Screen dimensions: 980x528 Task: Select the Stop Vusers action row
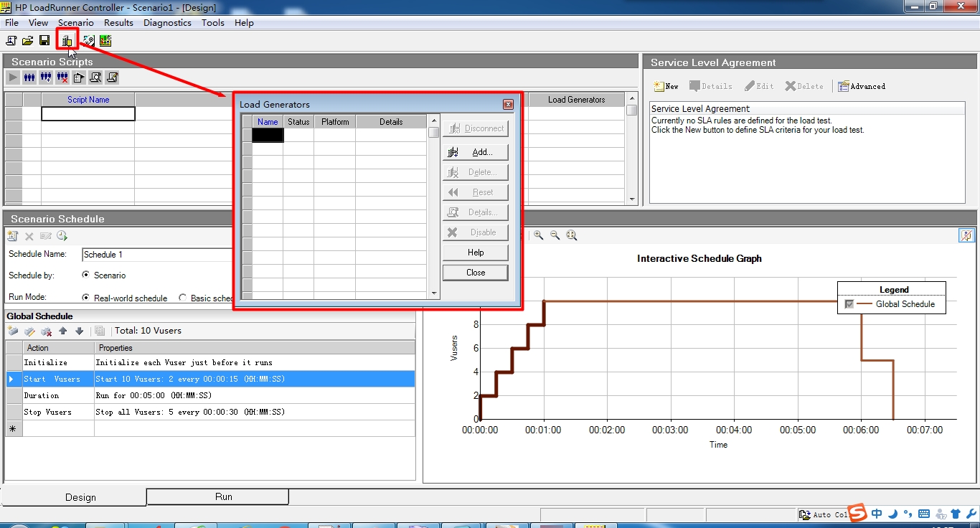click(210, 412)
